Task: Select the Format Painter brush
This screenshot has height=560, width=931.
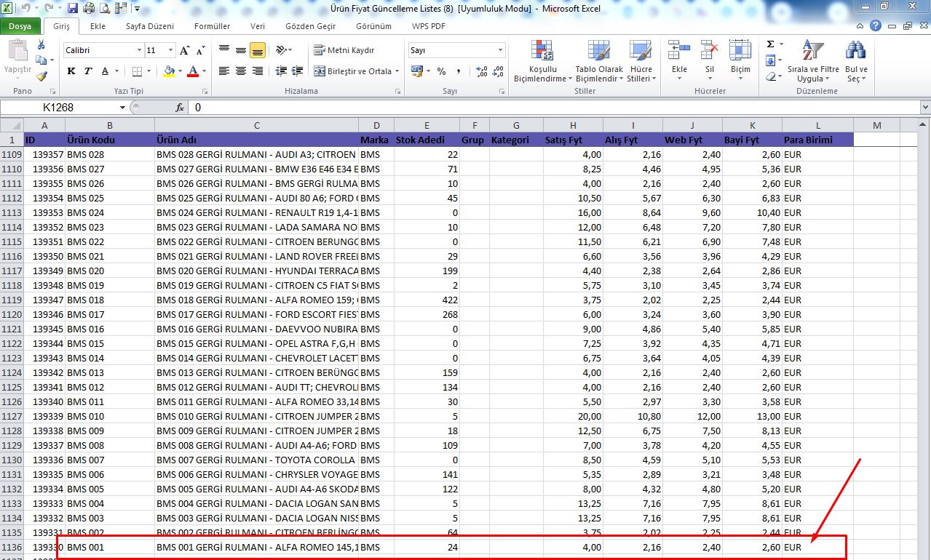Action: tap(41, 76)
